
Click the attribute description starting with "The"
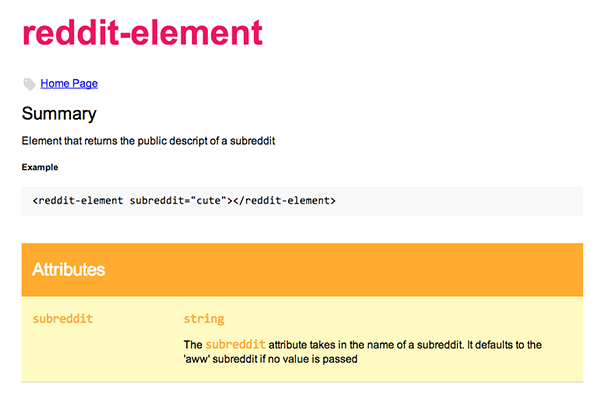coord(362,352)
